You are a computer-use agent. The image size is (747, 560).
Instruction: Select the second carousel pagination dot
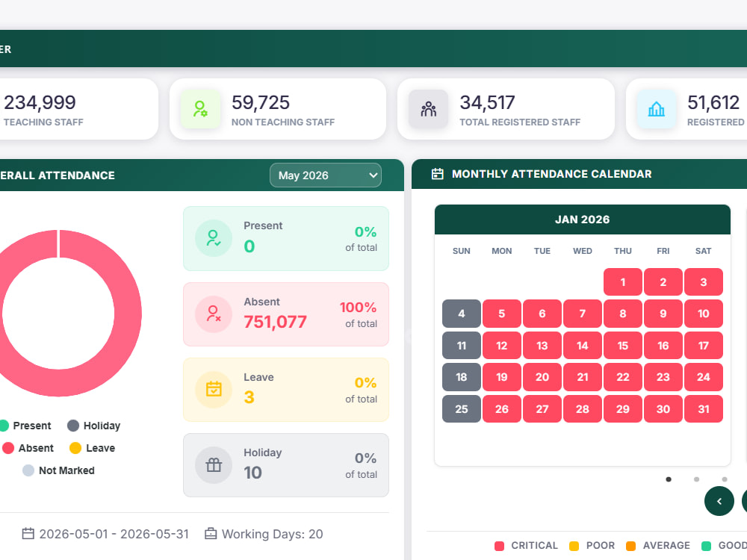click(696, 479)
